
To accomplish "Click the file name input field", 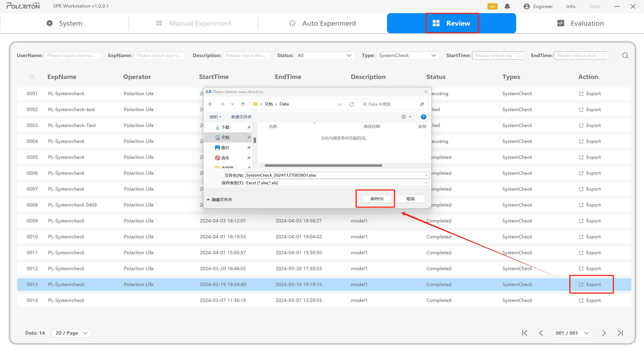I will click(x=334, y=175).
